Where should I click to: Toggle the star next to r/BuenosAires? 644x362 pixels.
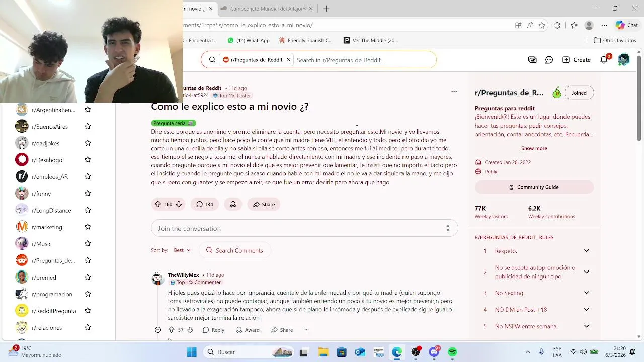(88, 126)
